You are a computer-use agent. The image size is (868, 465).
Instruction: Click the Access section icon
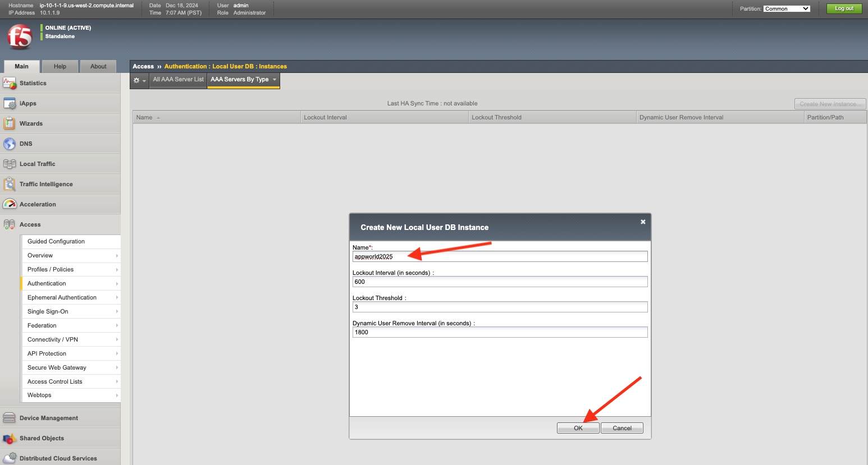coord(10,224)
